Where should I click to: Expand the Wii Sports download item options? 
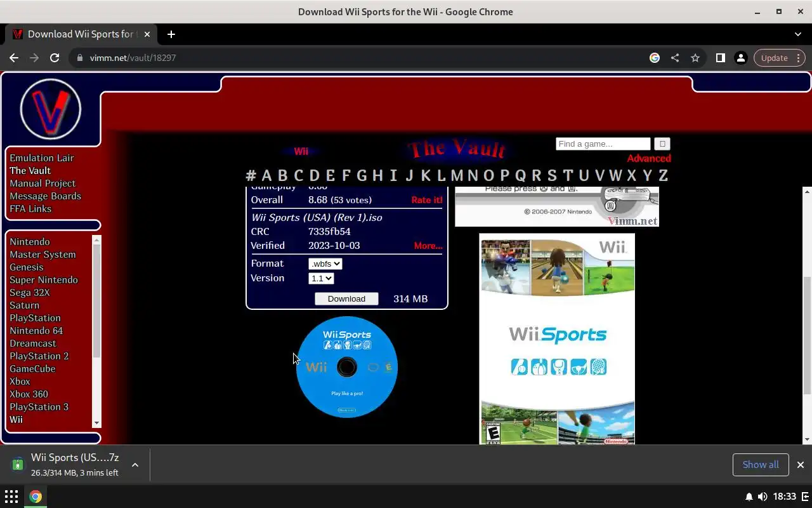pos(135,465)
